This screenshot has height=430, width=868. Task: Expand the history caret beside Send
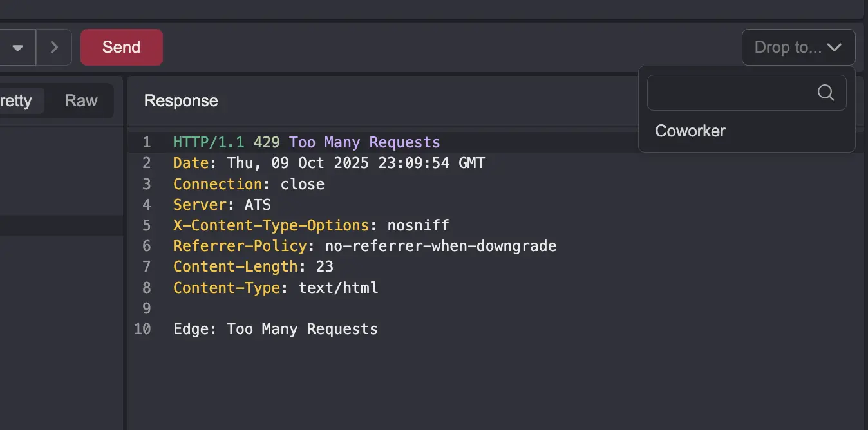pyautogui.click(x=17, y=47)
